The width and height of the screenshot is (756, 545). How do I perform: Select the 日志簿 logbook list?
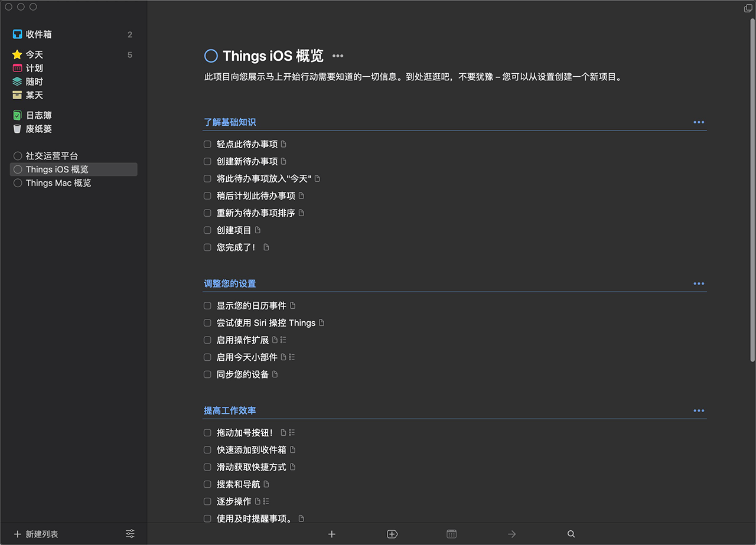coord(39,115)
